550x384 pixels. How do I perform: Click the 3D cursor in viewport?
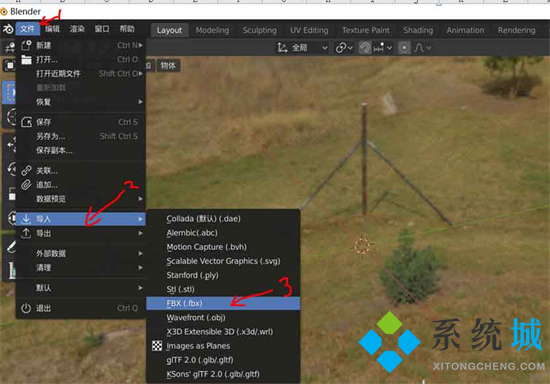coord(362,246)
